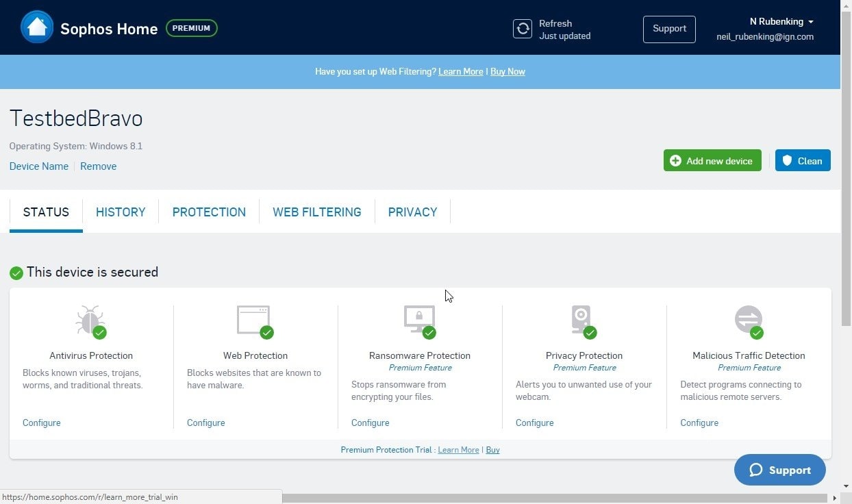Screen dimensions: 852x504
Task: Expand the N Rubenking account dropdown
Action: [781, 22]
